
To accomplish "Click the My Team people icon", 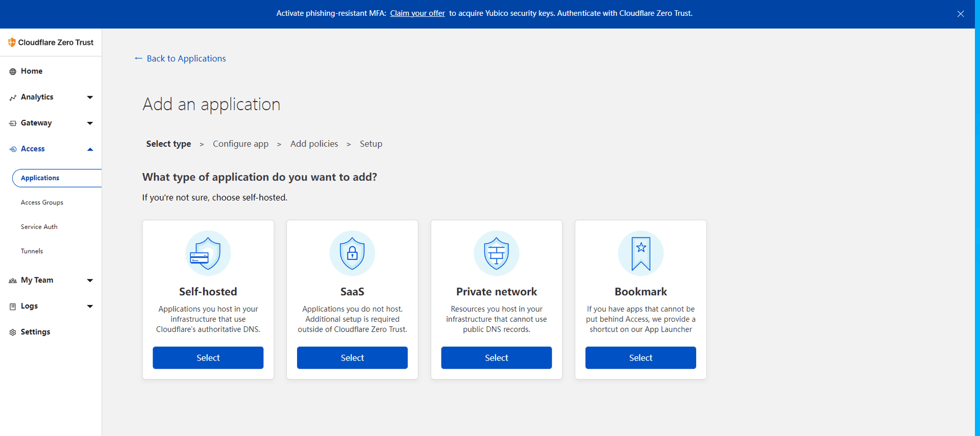I will click(13, 280).
